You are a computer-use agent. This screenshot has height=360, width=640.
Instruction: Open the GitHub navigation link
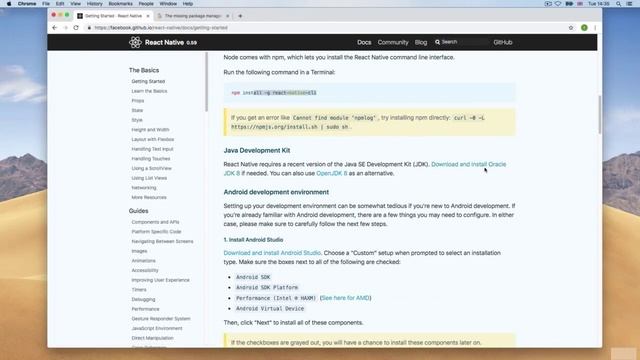click(502, 42)
